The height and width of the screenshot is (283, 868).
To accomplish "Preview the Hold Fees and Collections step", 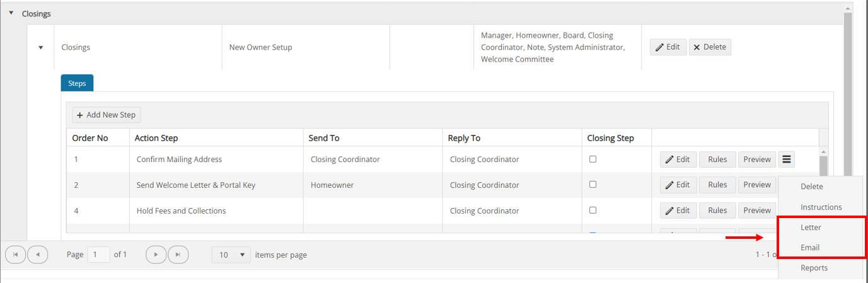I will click(x=757, y=210).
